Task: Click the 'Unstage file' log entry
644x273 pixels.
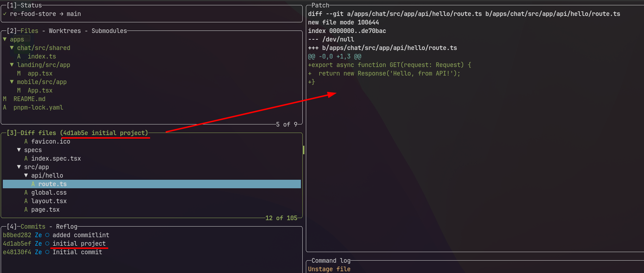Action: coord(329,269)
